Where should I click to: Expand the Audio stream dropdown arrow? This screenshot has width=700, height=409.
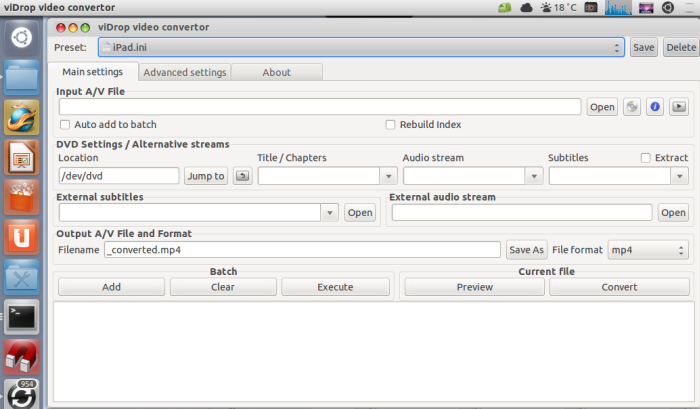534,176
